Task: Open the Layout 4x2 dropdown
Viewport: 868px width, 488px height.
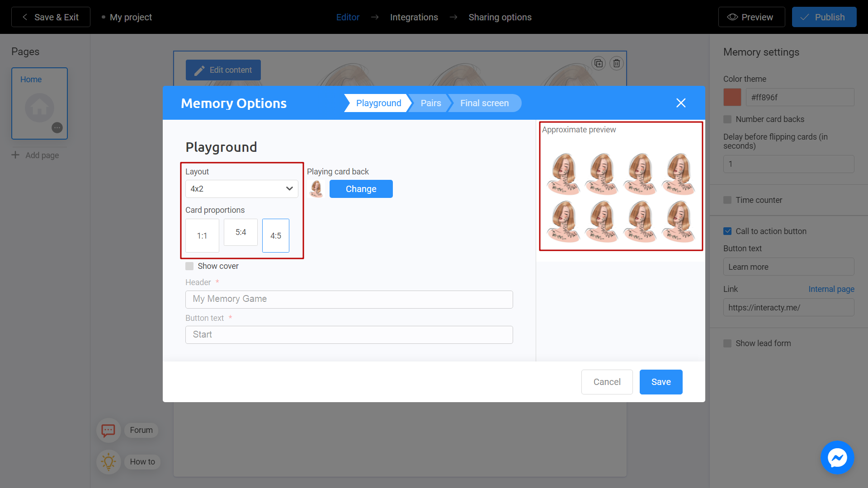Action: point(242,189)
